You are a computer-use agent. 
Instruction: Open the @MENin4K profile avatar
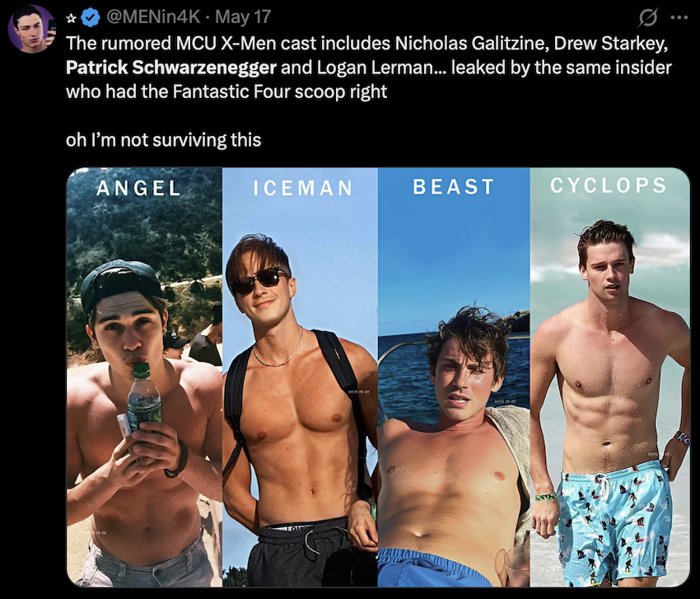pos(31,29)
